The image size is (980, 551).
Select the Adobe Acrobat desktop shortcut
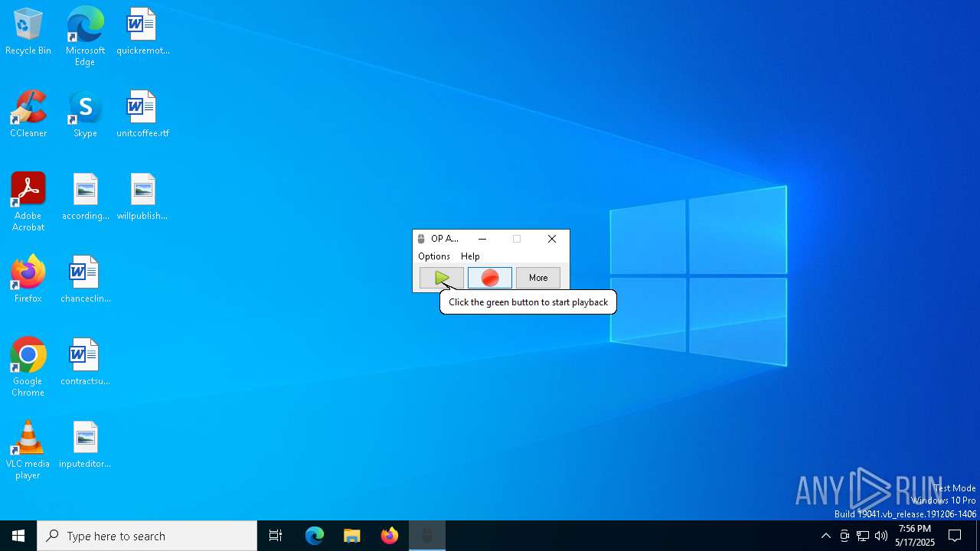(28, 201)
